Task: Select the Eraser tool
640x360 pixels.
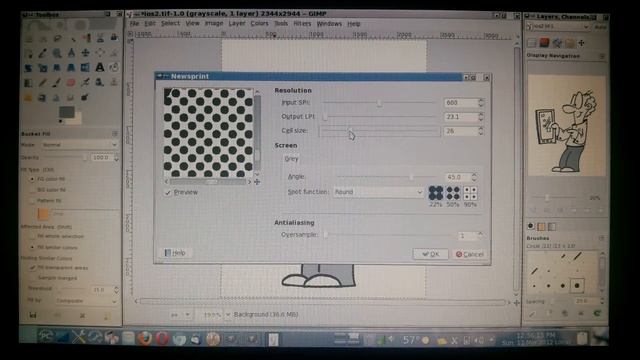Action: [71, 83]
